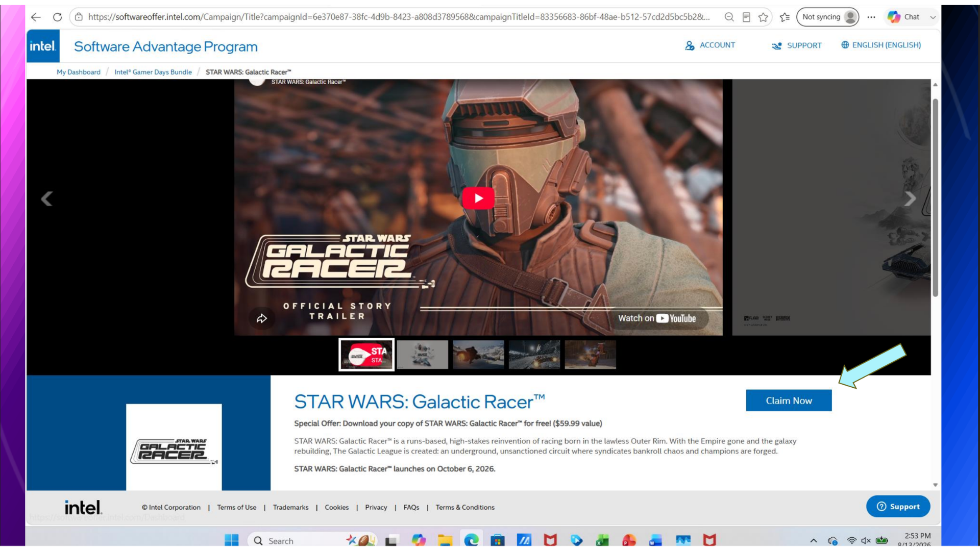The image size is (980, 551).
Task: Open FAQs footer link
Action: [x=411, y=507]
